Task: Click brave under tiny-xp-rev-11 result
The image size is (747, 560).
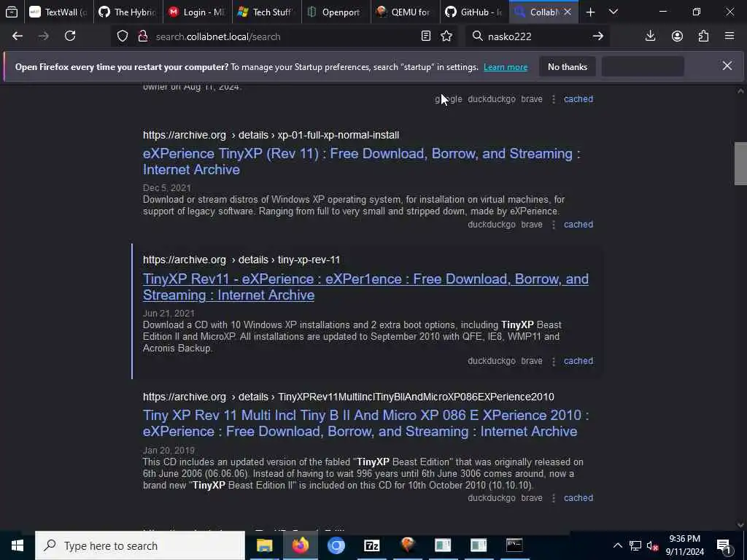Action: point(532,361)
